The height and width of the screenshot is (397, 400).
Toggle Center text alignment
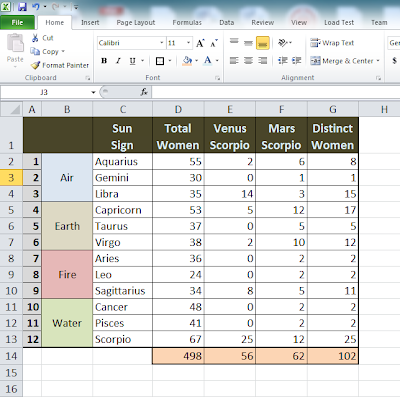[x=248, y=61]
